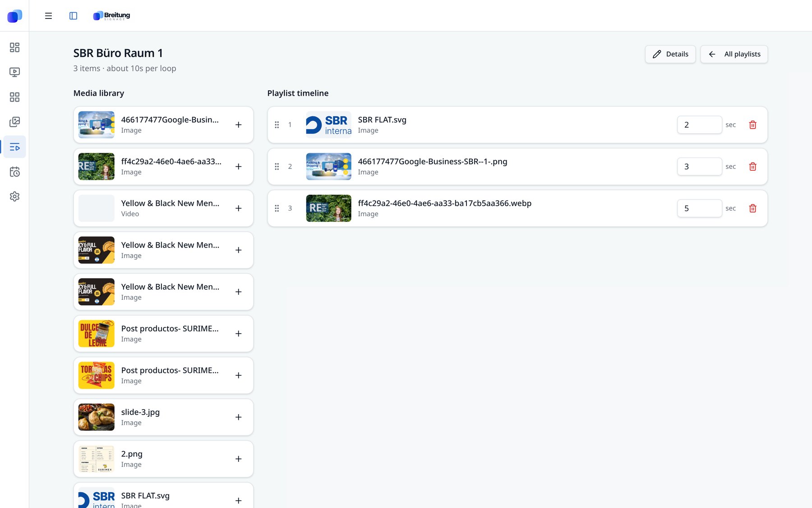Delete the ff4c29a2 webp timeline item
812x508 pixels.
point(752,208)
